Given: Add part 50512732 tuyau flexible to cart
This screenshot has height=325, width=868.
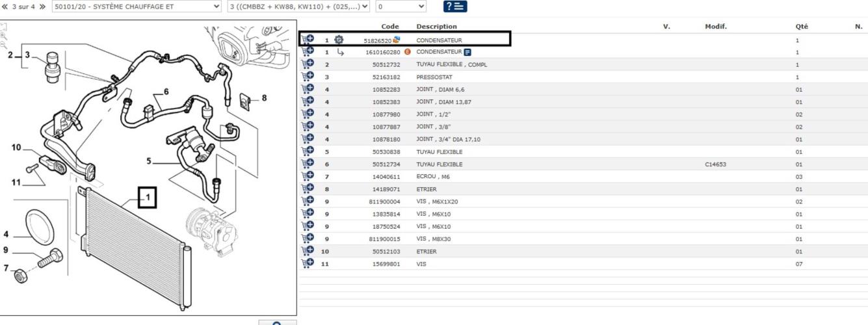Looking at the screenshot, I should [x=308, y=64].
